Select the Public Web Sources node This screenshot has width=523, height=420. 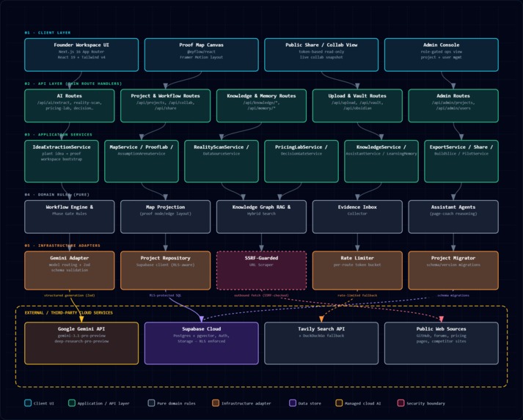tap(442, 343)
